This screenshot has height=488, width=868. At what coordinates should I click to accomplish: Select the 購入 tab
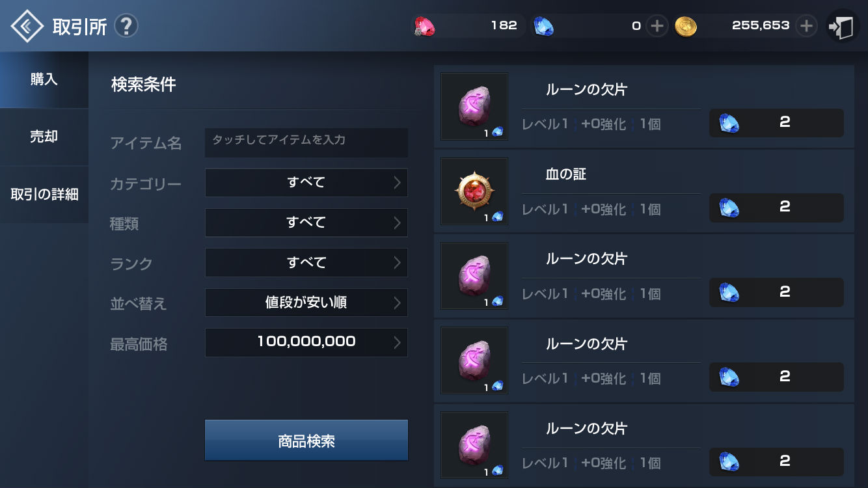click(44, 80)
